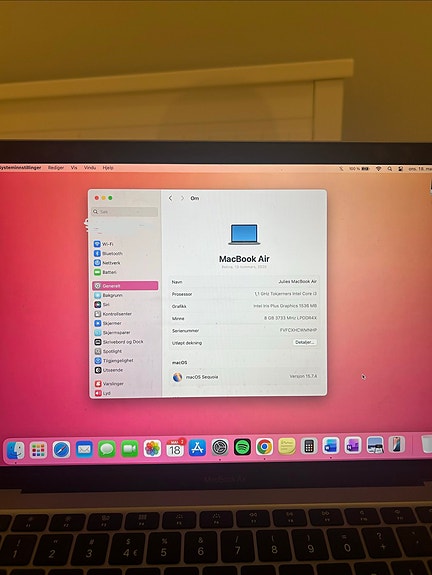Open App Store from the Dock

point(197,448)
